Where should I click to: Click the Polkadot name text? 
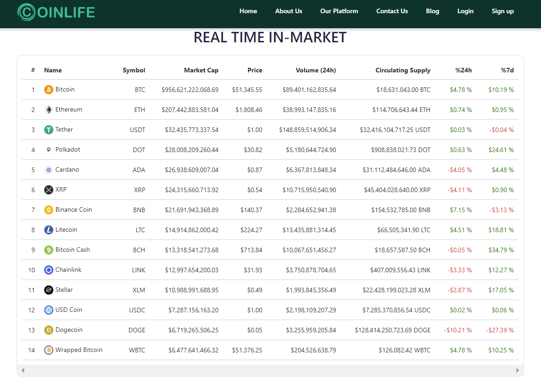(x=67, y=149)
